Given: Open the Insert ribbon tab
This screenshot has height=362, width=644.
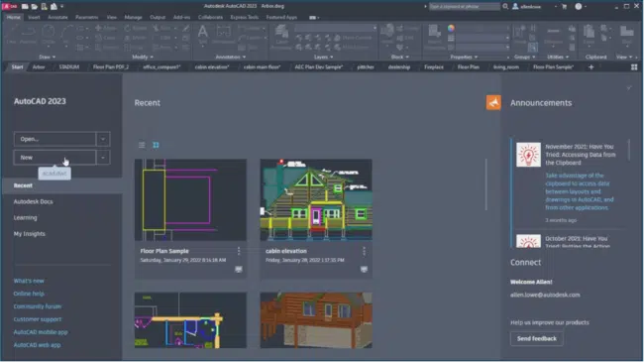Looking at the screenshot, I should pyautogui.click(x=34, y=17).
